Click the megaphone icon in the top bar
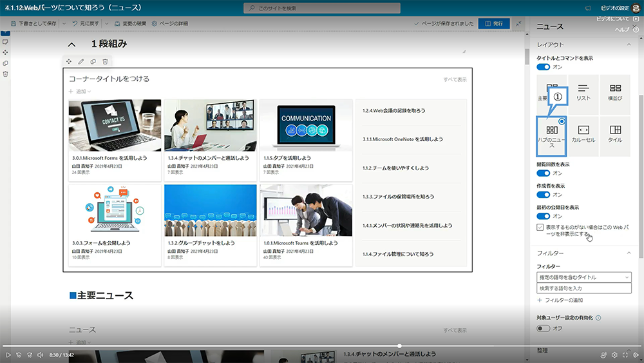The width and height of the screenshot is (644, 363). pos(588,8)
